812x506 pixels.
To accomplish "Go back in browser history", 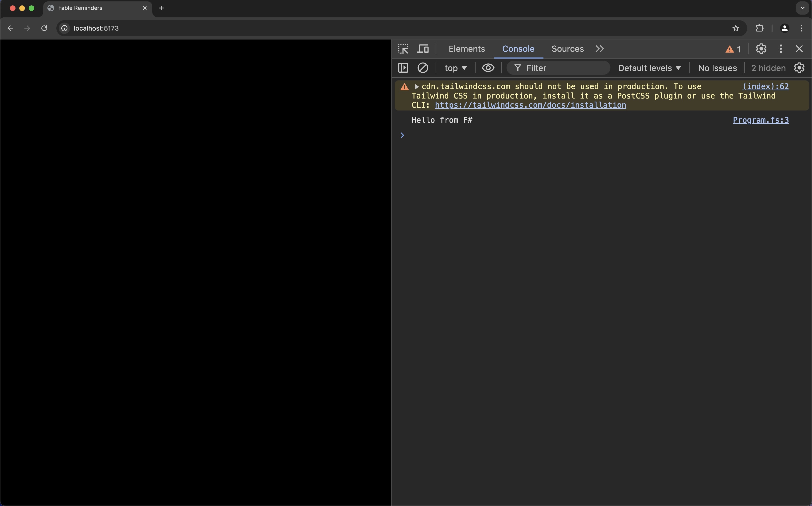I will [x=10, y=28].
